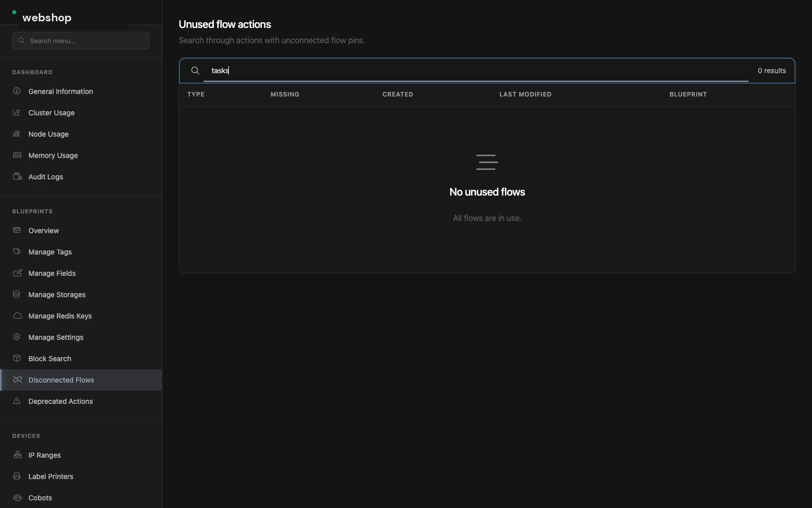Click the Block Search cube icon

coord(17,358)
